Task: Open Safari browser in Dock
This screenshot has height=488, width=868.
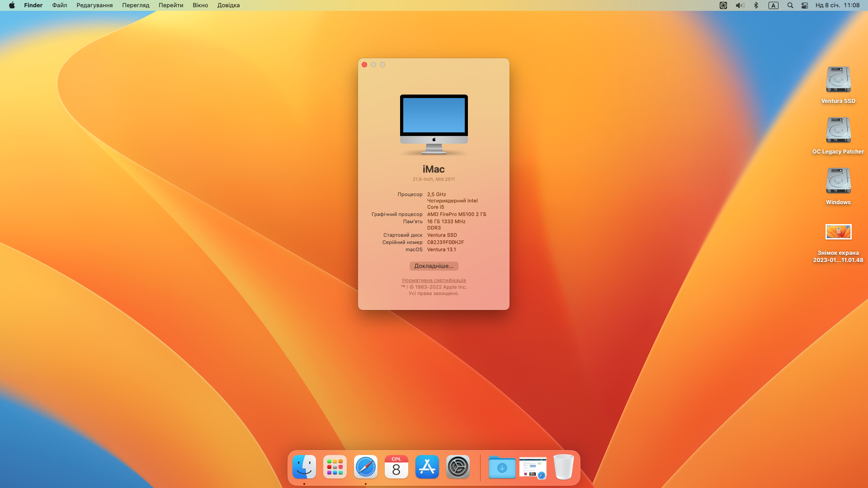Action: click(366, 467)
